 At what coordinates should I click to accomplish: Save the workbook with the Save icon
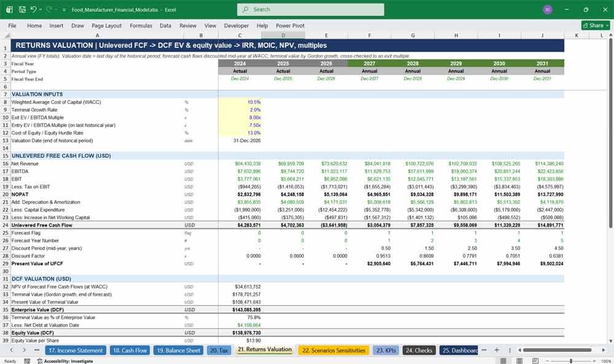coord(22,9)
